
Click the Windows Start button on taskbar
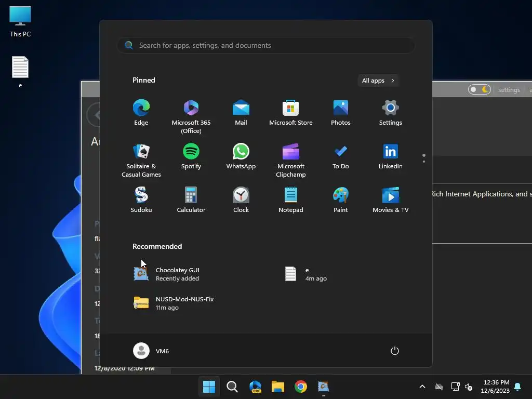click(x=209, y=387)
